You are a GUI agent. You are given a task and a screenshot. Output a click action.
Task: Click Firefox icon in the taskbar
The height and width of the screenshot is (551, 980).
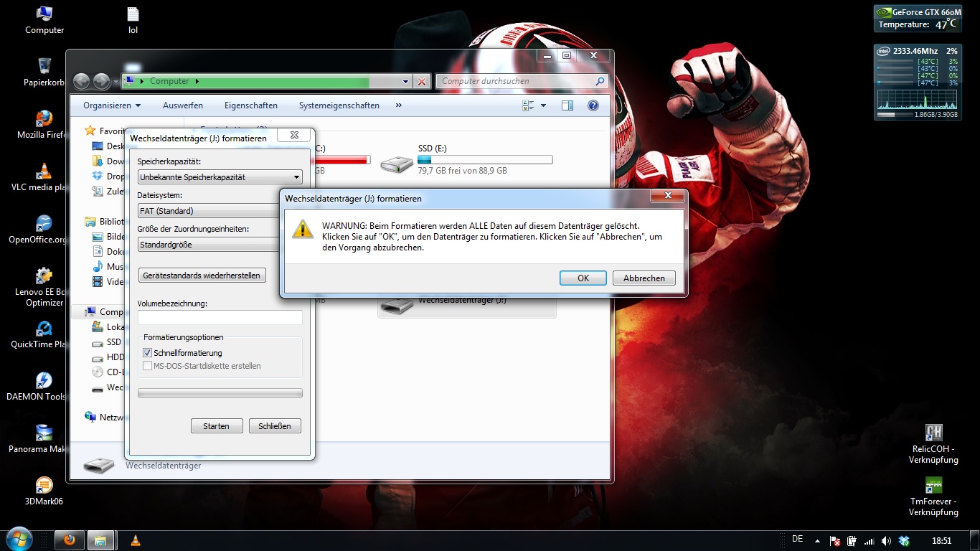coord(70,540)
